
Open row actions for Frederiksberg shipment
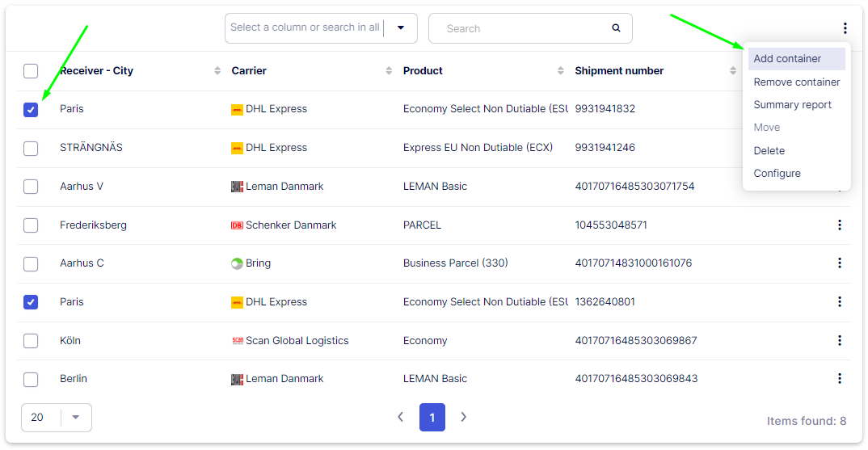[x=840, y=225]
